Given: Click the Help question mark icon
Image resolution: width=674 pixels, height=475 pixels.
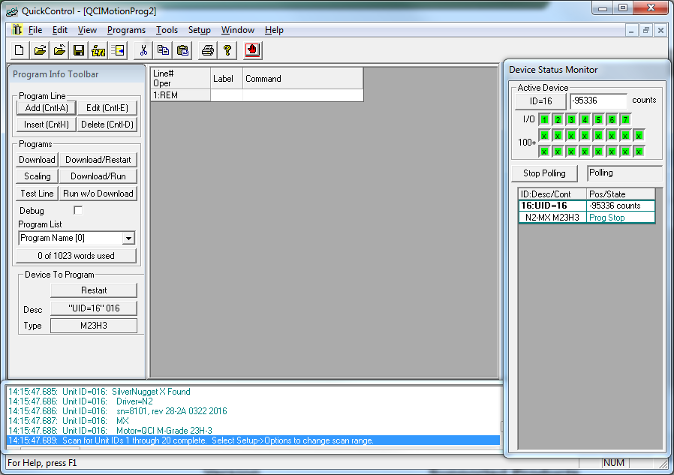Looking at the screenshot, I should [x=228, y=49].
